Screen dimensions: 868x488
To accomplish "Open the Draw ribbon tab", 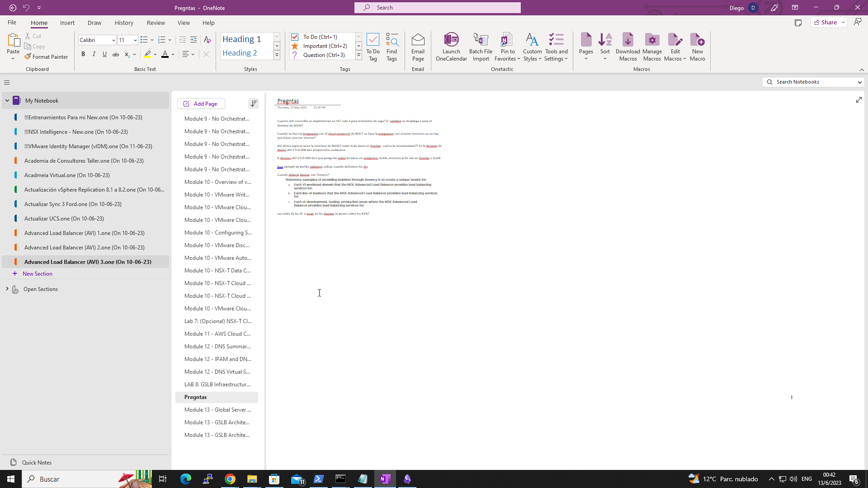I will (94, 23).
